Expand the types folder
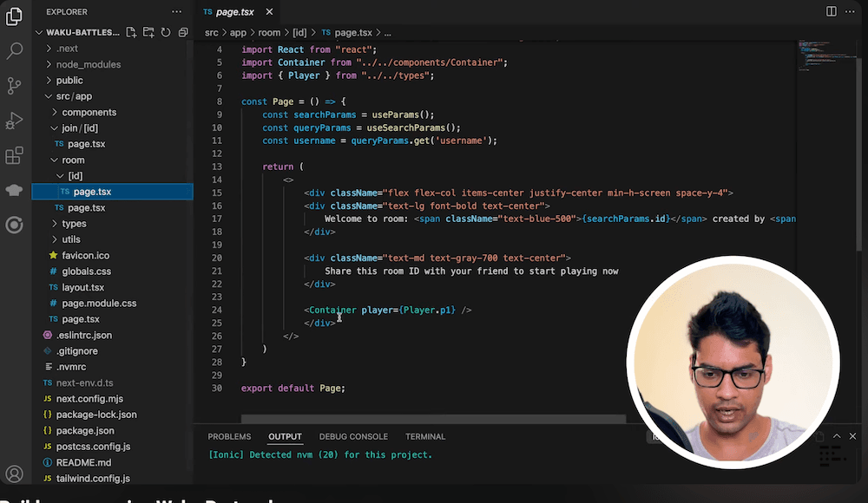The image size is (868, 503). point(74,223)
